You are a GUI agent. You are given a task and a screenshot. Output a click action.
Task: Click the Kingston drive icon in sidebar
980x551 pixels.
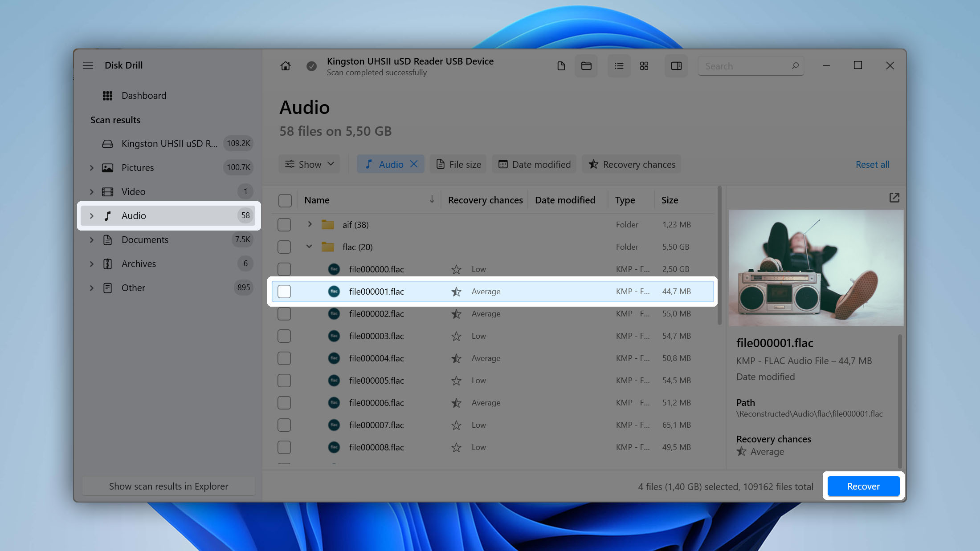pos(107,144)
